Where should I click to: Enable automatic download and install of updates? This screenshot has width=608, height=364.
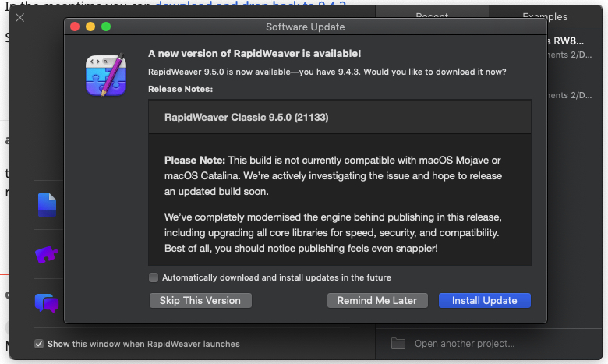pos(154,277)
